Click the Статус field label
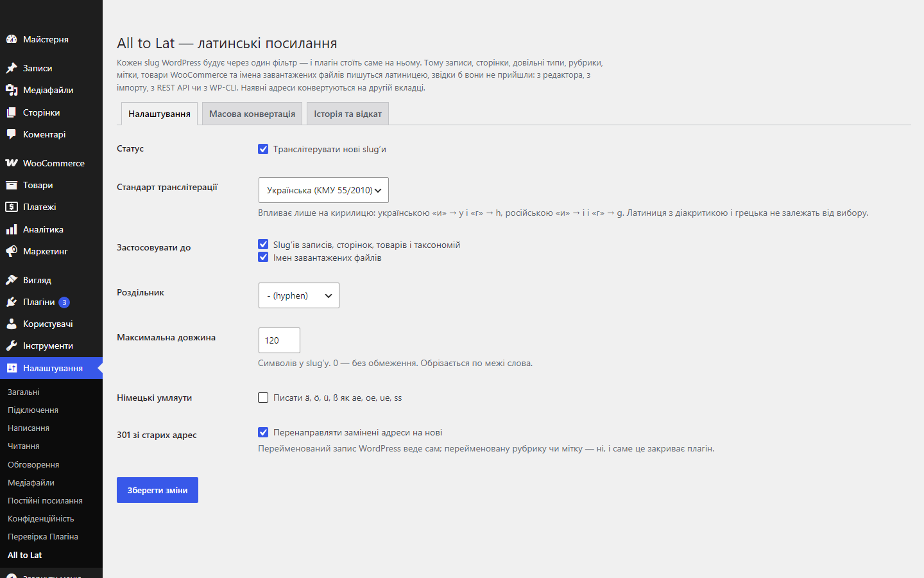The image size is (924, 578). click(130, 148)
